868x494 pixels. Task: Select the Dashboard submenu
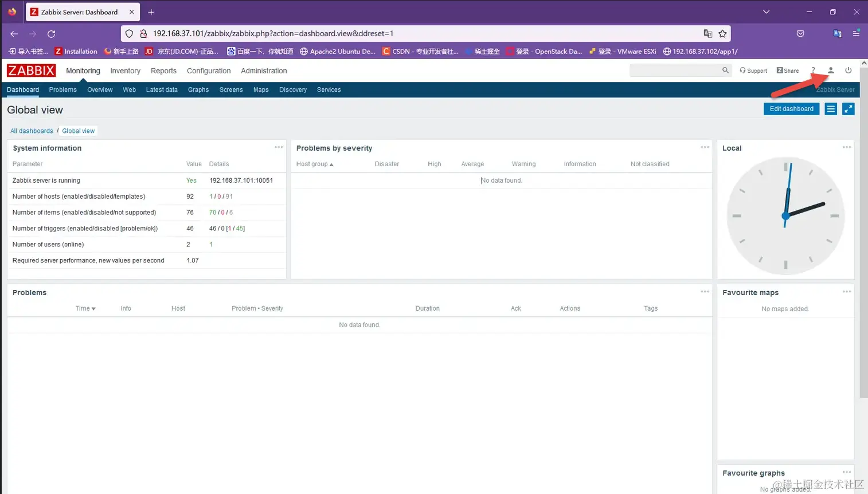pos(23,90)
